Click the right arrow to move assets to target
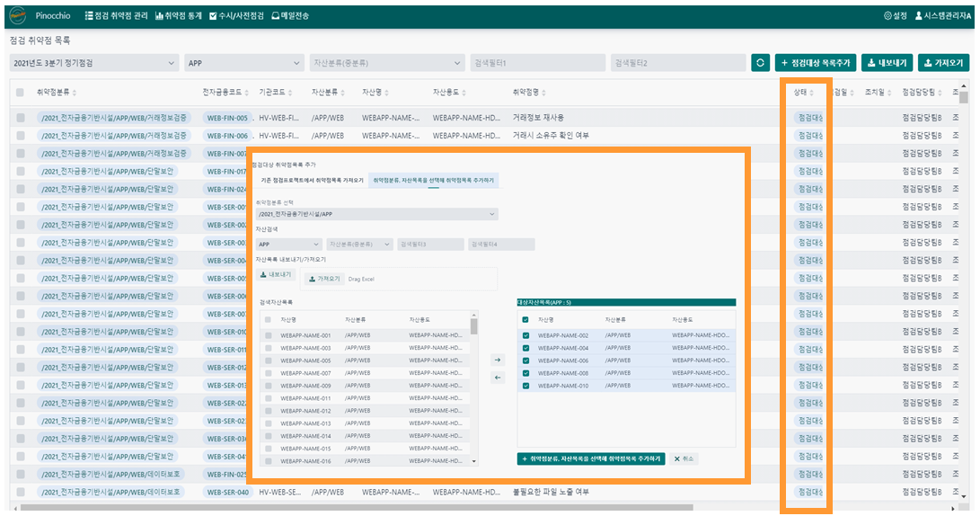 [x=498, y=360]
